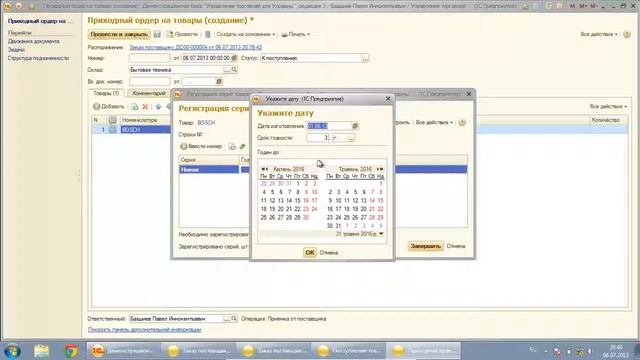The width and height of the screenshot is (640, 360).
Task: Go to next month in calendar
Action: coord(380,169)
